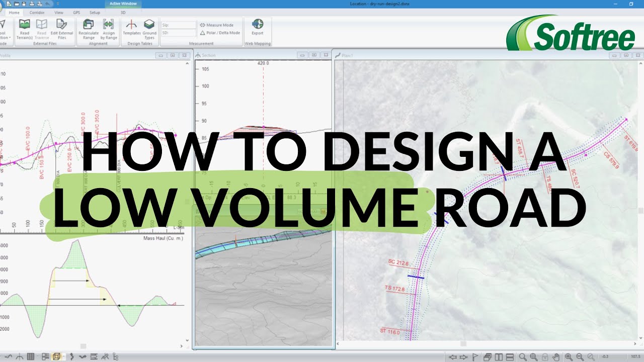Click the '-0.3' value in the status bar
644x362 pixels.
click(x=605, y=356)
